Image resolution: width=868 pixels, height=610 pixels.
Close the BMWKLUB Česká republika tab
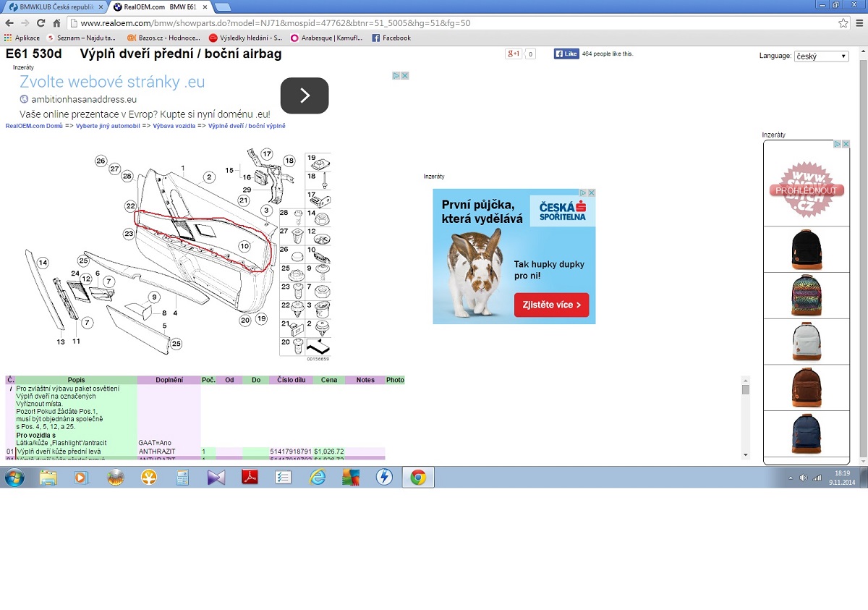tap(100, 7)
